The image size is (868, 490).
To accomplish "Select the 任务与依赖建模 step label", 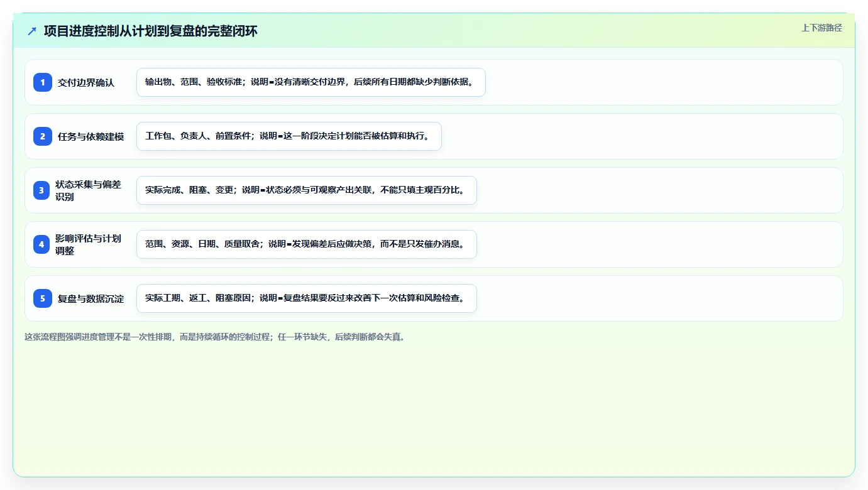I will [x=91, y=136].
